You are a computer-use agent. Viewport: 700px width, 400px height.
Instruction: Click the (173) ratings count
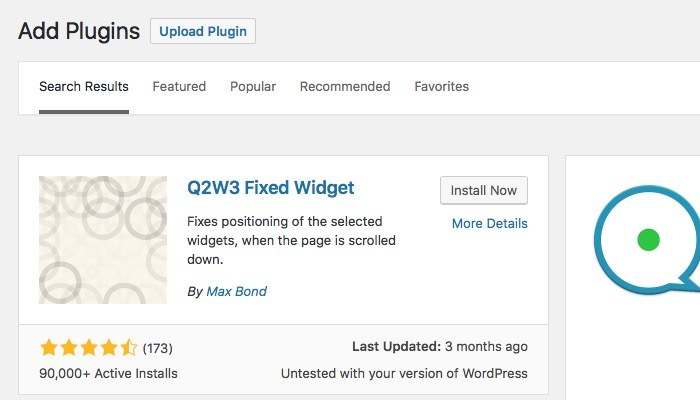click(158, 348)
